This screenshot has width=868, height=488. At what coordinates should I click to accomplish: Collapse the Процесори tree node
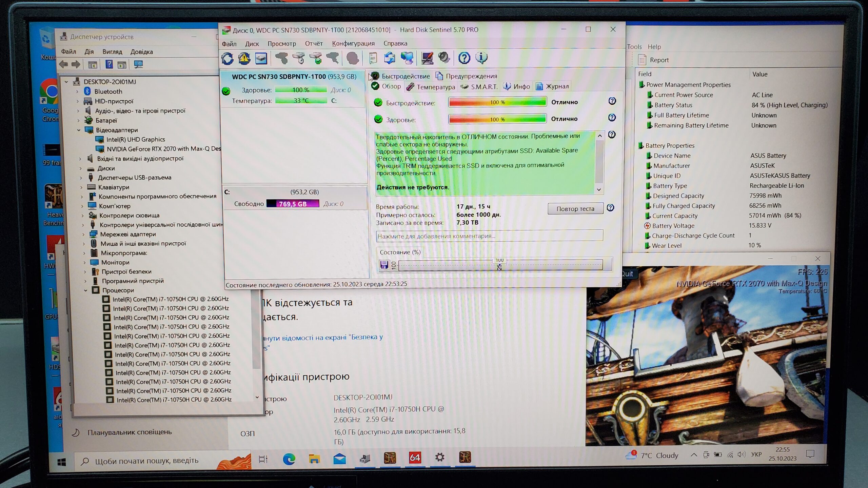pos(85,290)
